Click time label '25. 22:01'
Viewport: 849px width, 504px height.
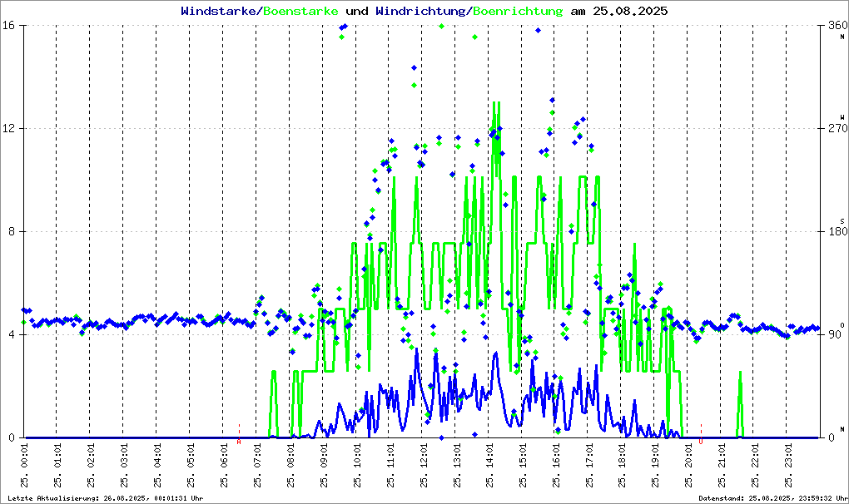point(755,466)
